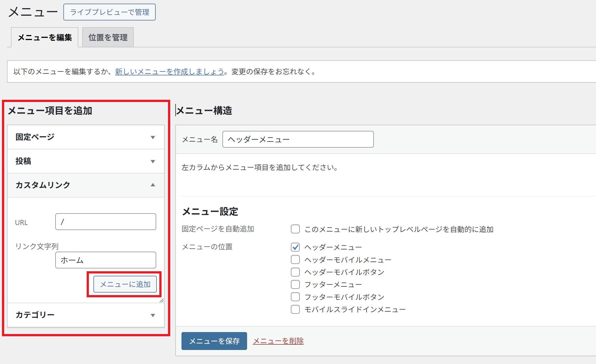The image size is (596, 364).
Task: Click ライブプレビューで管理 button
Action: click(109, 12)
